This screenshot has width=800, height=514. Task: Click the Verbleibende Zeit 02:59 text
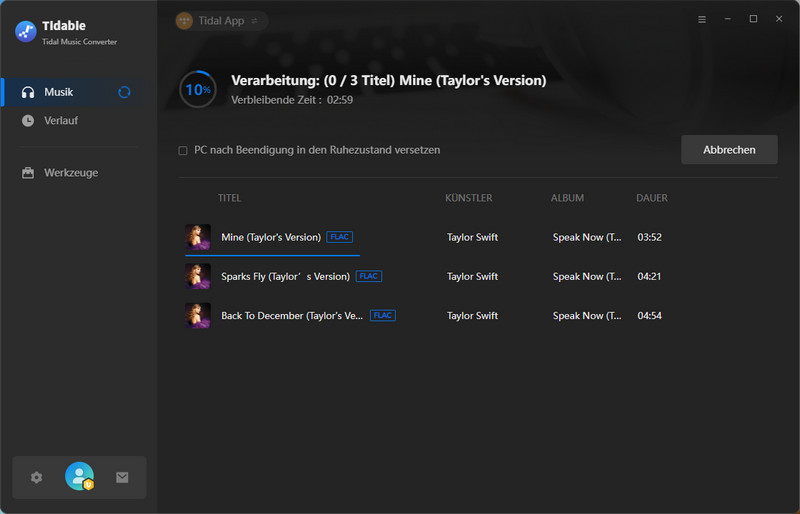292,100
